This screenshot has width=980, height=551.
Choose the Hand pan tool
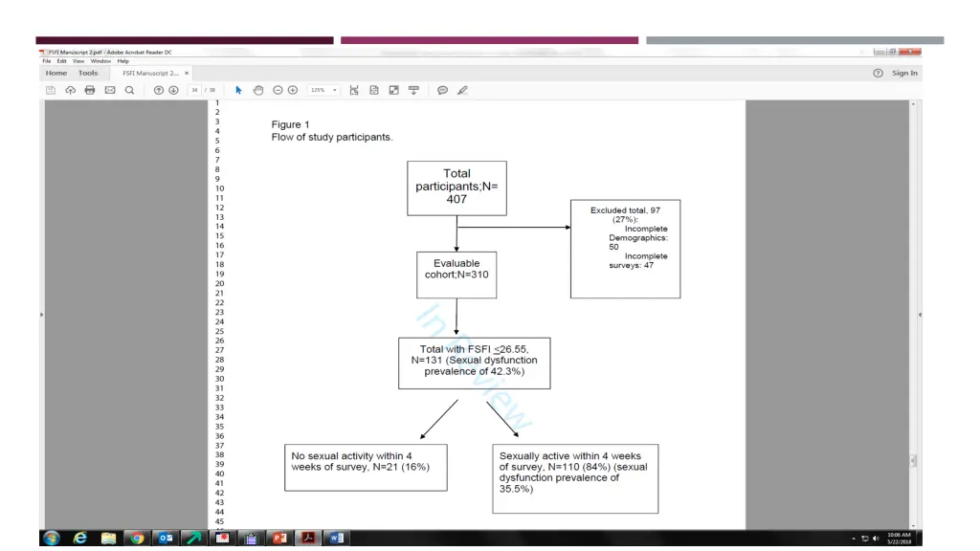[x=258, y=90]
